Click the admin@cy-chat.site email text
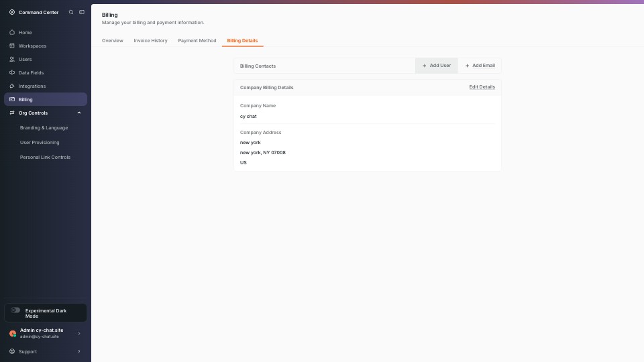Viewport: 644px width, 362px height. tap(40, 337)
